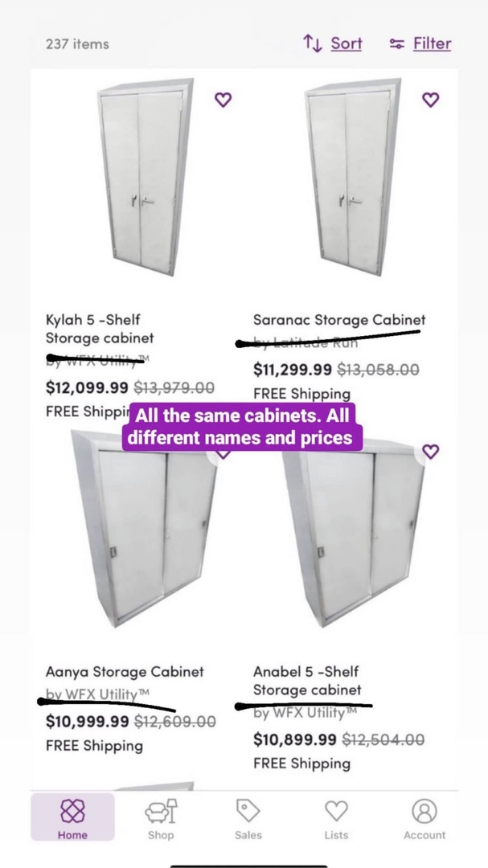Toggle heart on Anabel 5-Shelf cabinet
Screen dimensions: 488x868
[431, 451]
